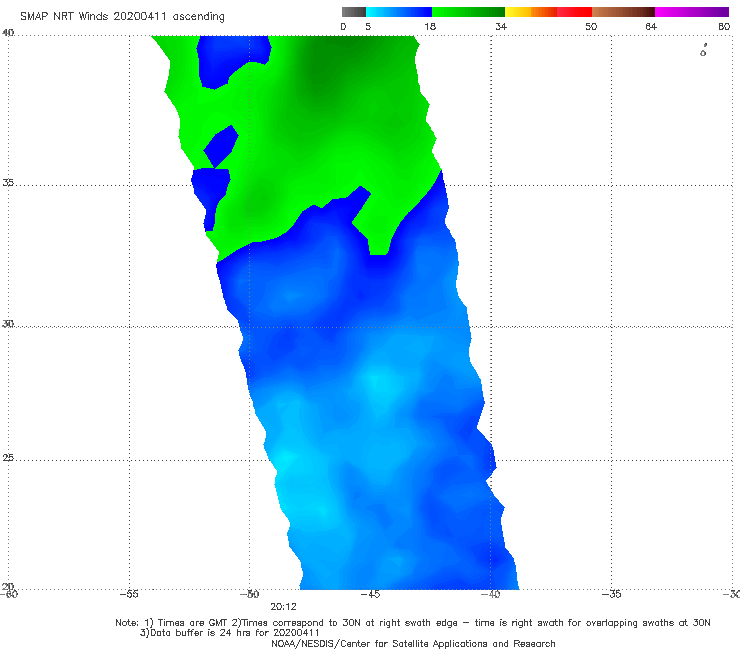Click the red segment of the colorbar

(x=574, y=12)
